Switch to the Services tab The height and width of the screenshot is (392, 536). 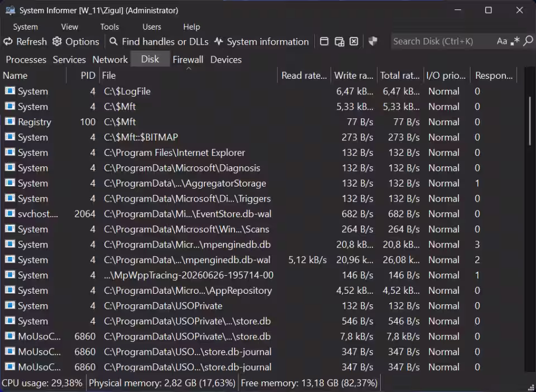click(69, 59)
